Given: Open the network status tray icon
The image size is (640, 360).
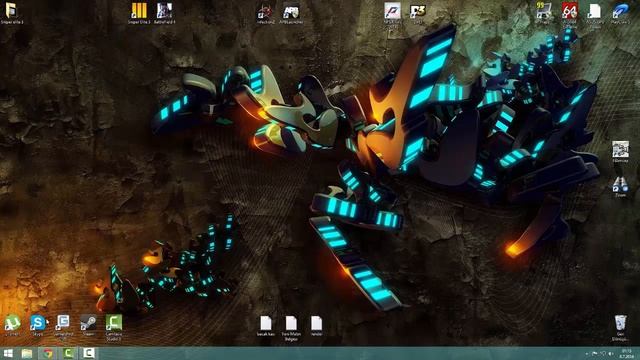Looking at the screenshot, I should point(603,354).
